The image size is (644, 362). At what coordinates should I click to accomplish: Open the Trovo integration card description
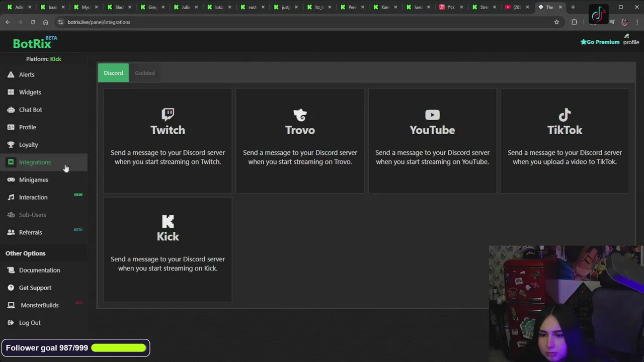(x=300, y=157)
